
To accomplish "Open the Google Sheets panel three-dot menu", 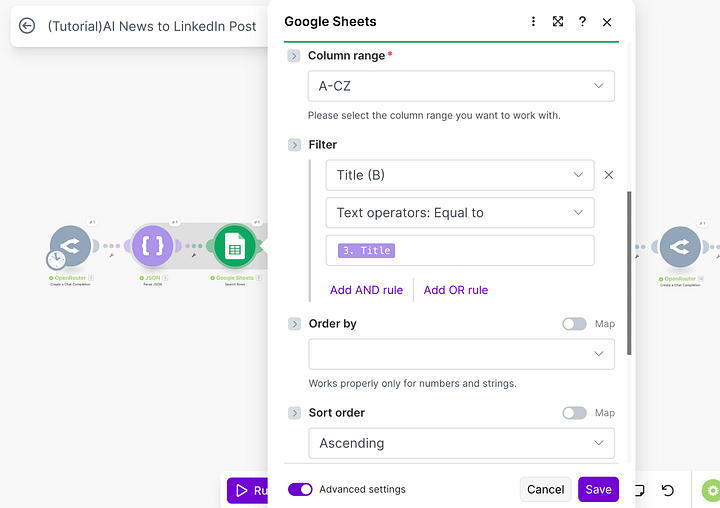I will (533, 22).
